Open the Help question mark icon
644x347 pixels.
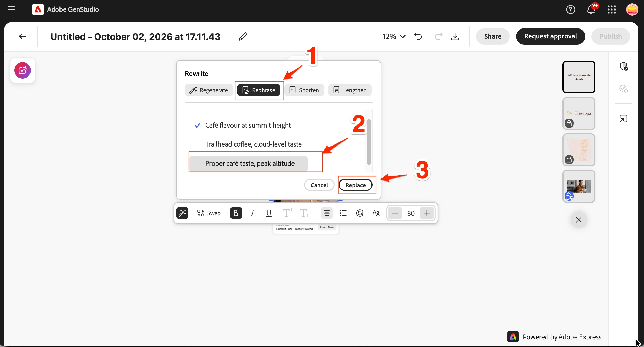570,9
